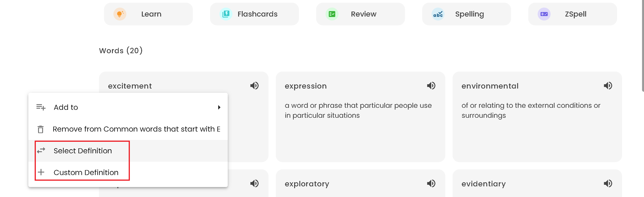Select Definition from the context menu
Image resolution: width=644 pixels, height=197 pixels.
coord(83,151)
